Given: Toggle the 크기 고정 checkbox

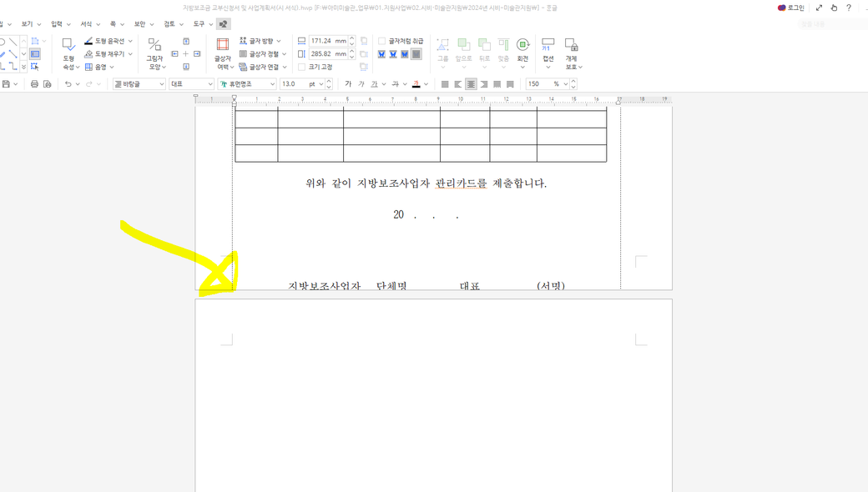Looking at the screenshot, I should point(301,67).
